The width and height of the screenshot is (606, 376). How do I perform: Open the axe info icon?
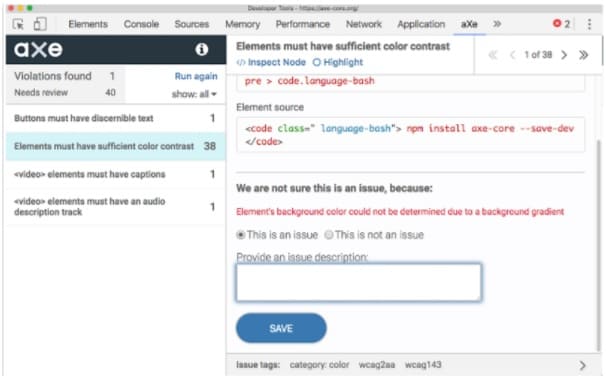point(201,49)
